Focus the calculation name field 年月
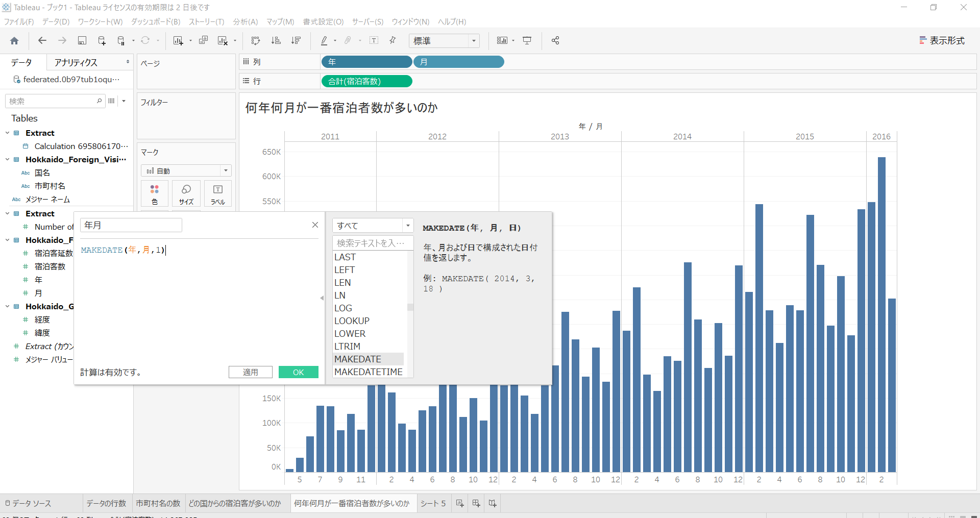Viewport: 980px width, 518px height. pyautogui.click(x=131, y=225)
